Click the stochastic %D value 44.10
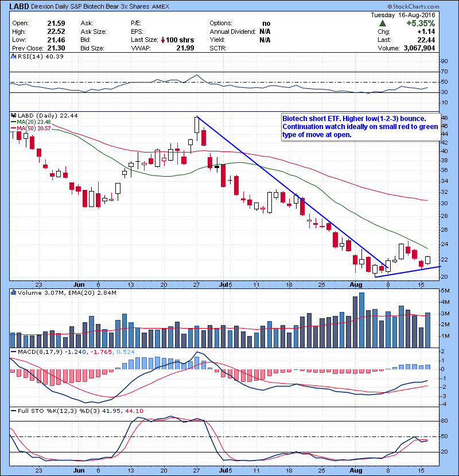Screen dimensions: 459x476 click(134, 411)
